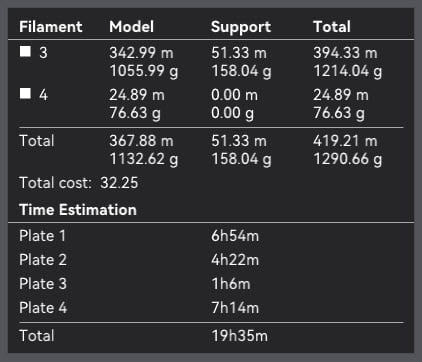Viewport: 422px width, 362px height.
Task: Select the Plate 1 row label
Action: tap(42, 236)
